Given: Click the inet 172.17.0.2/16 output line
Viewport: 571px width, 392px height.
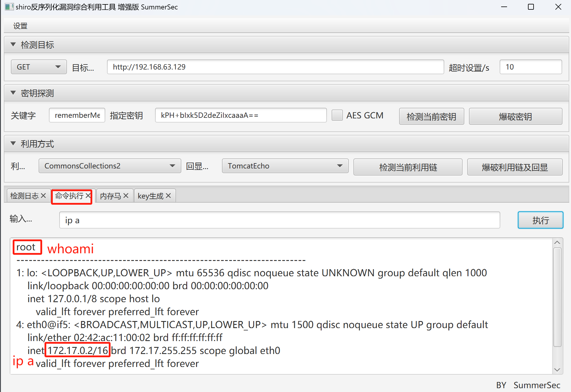Looking at the screenshot, I should point(154,350).
